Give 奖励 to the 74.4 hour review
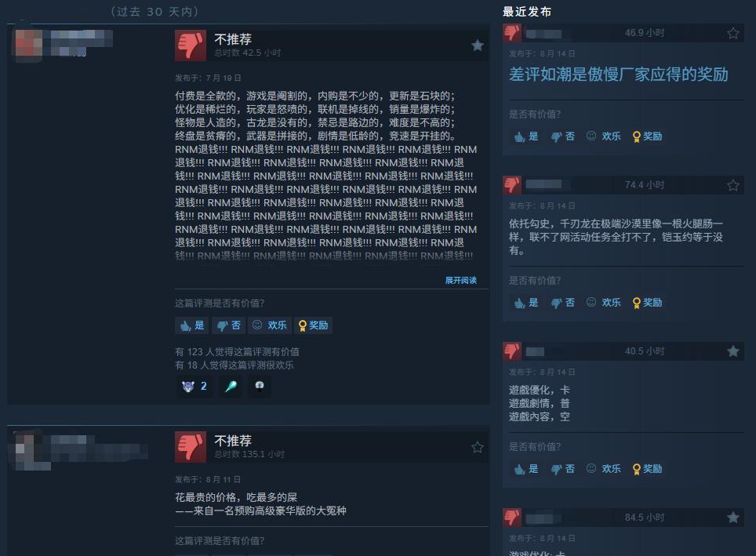This screenshot has width=756, height=556. coord(647,303)
